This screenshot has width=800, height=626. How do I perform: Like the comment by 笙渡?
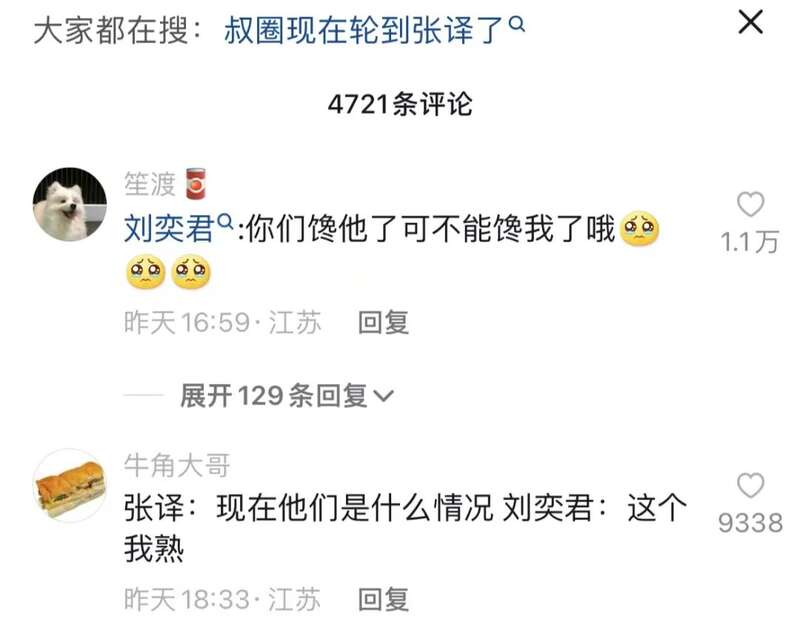point(751,204)
